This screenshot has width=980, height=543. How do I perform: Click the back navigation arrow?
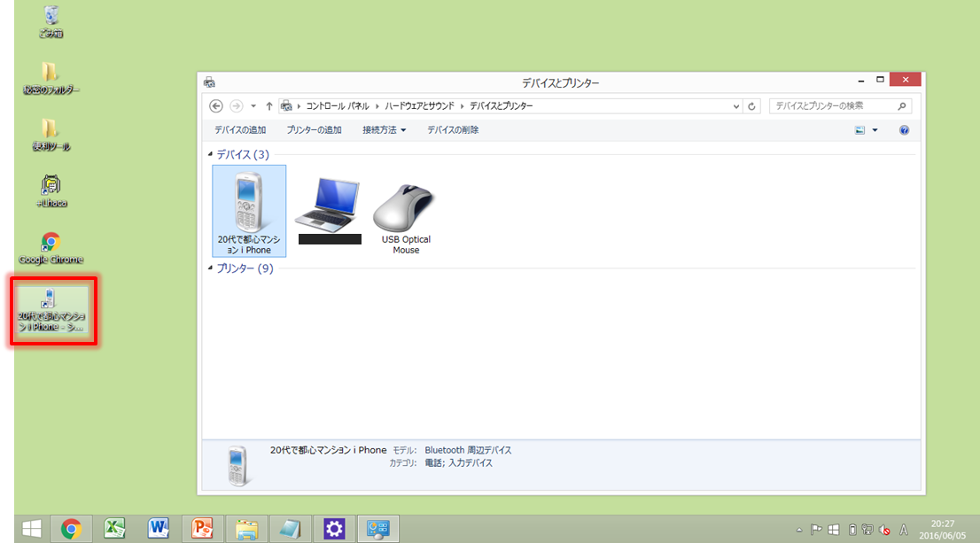(x=216, y=106)
